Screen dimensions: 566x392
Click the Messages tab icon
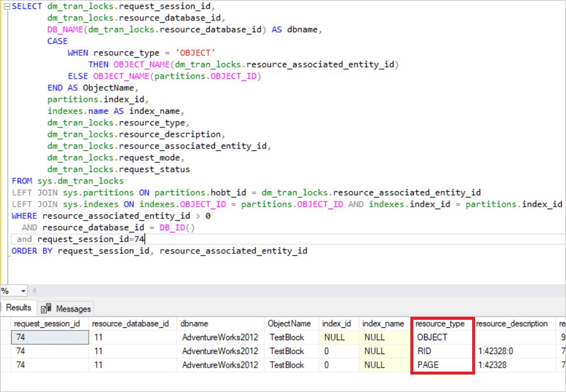(x=47, y=308)
